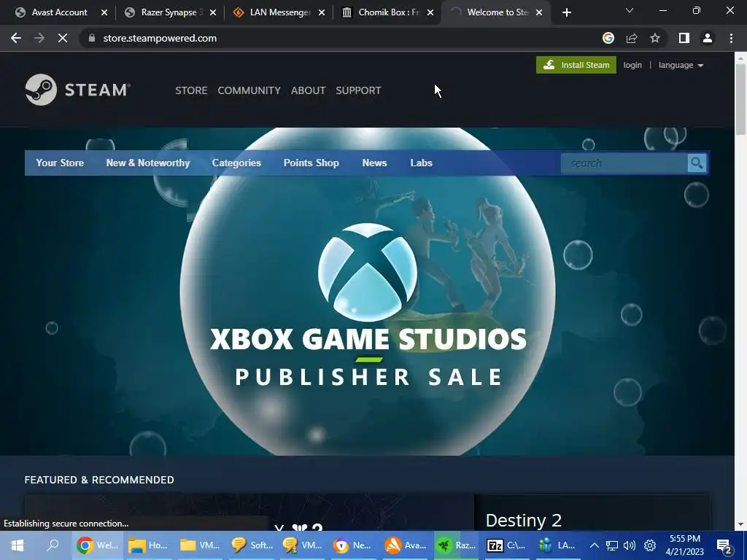Close the Razer Synapse tab
747x560 pixels.
click(213, 12)
